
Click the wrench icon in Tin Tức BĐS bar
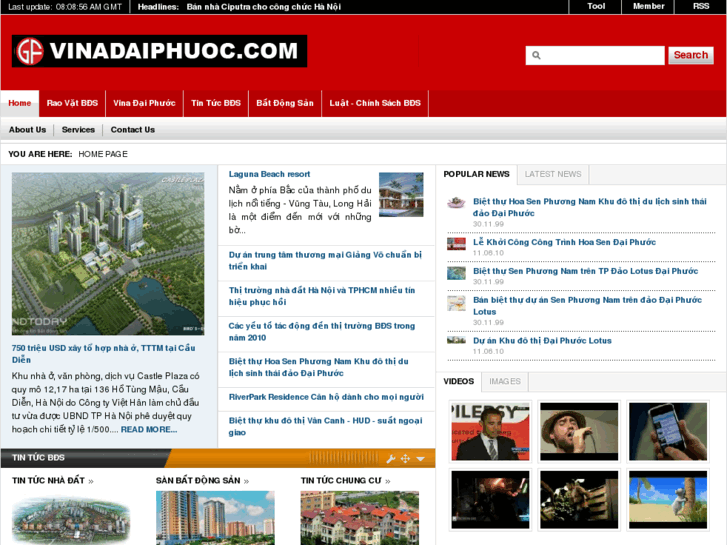coord(391,459)
